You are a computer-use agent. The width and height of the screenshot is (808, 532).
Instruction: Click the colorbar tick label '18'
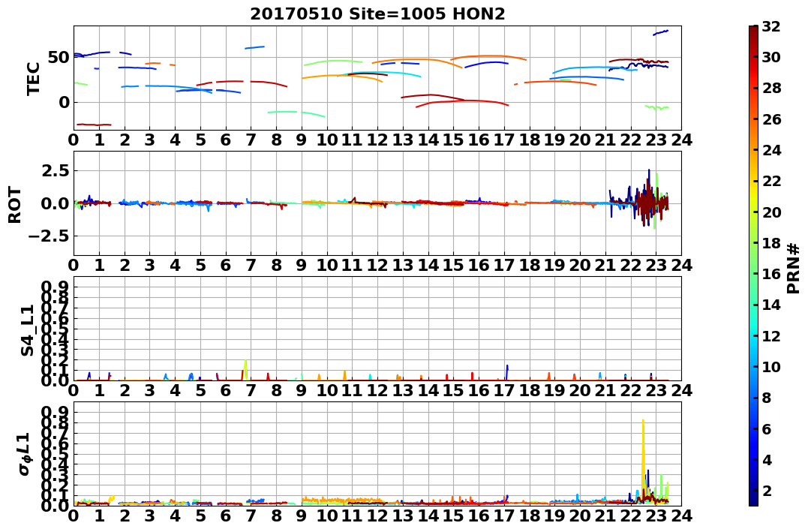[770, 243]
